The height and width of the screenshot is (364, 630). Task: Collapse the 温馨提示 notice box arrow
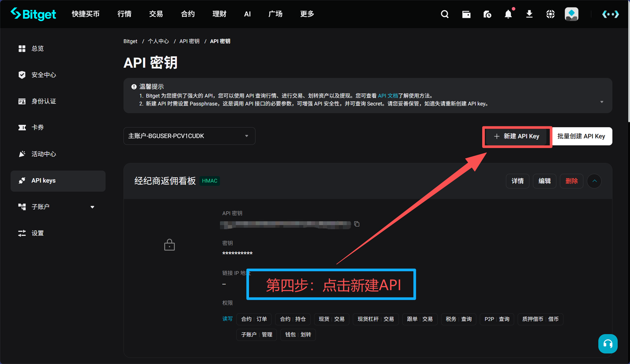pyautogui.click(x=602, y=102)
